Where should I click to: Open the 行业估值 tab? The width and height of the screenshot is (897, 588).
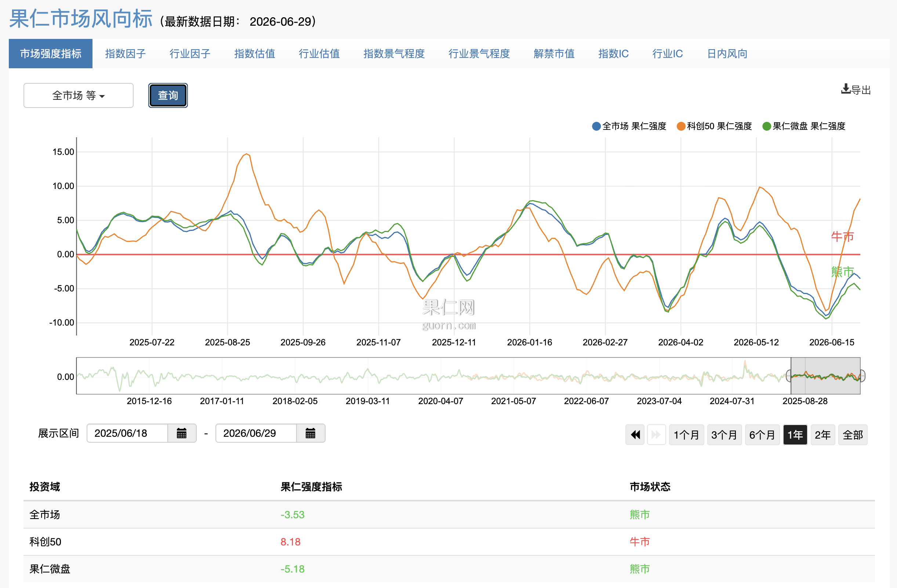(319, 54)
